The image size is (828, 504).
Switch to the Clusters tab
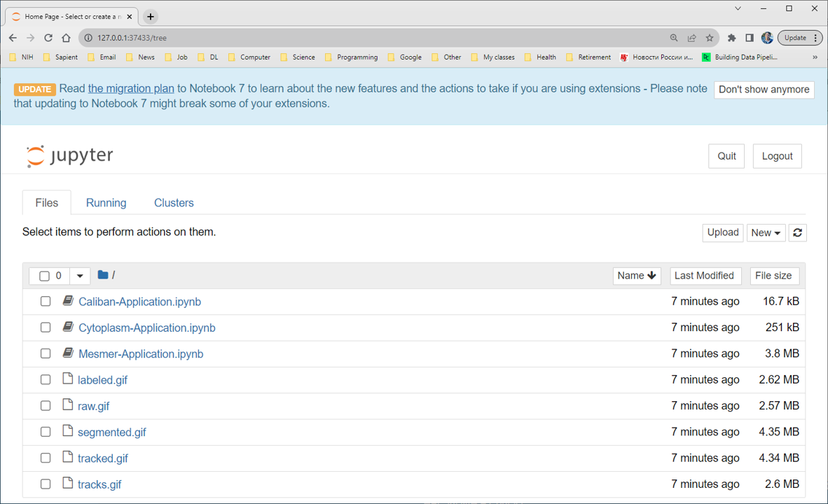174,203
